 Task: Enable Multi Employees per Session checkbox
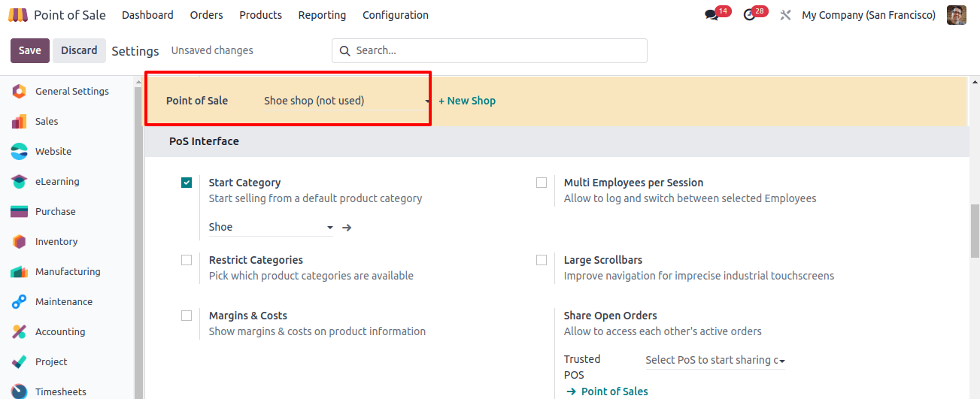click(542, 183)
